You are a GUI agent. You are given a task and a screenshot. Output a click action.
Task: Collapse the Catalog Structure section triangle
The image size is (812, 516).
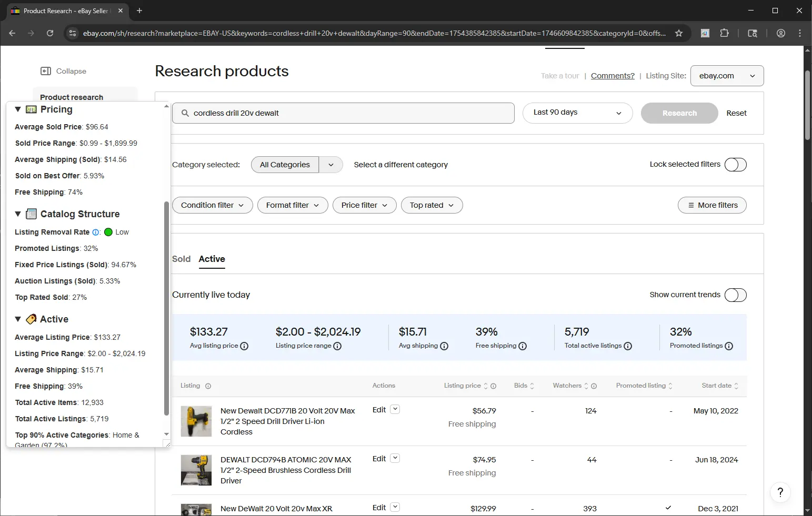point(18,214)
